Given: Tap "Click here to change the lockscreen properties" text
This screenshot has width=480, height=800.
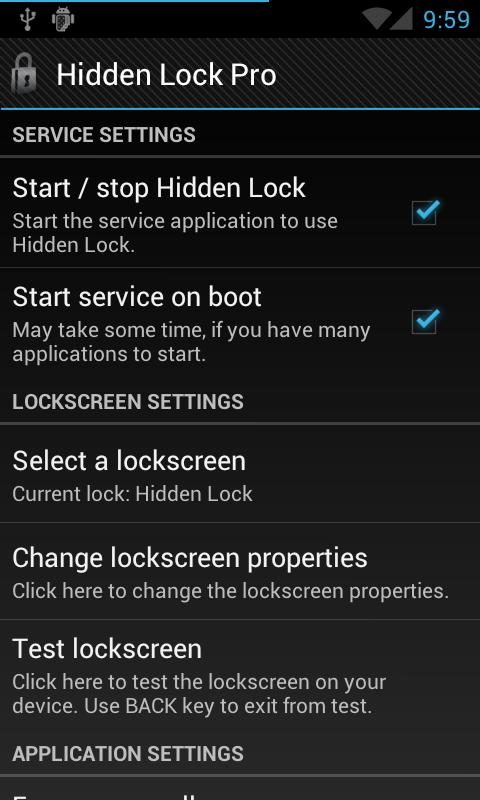Looking at the screenshot, I should click(230, 591).
